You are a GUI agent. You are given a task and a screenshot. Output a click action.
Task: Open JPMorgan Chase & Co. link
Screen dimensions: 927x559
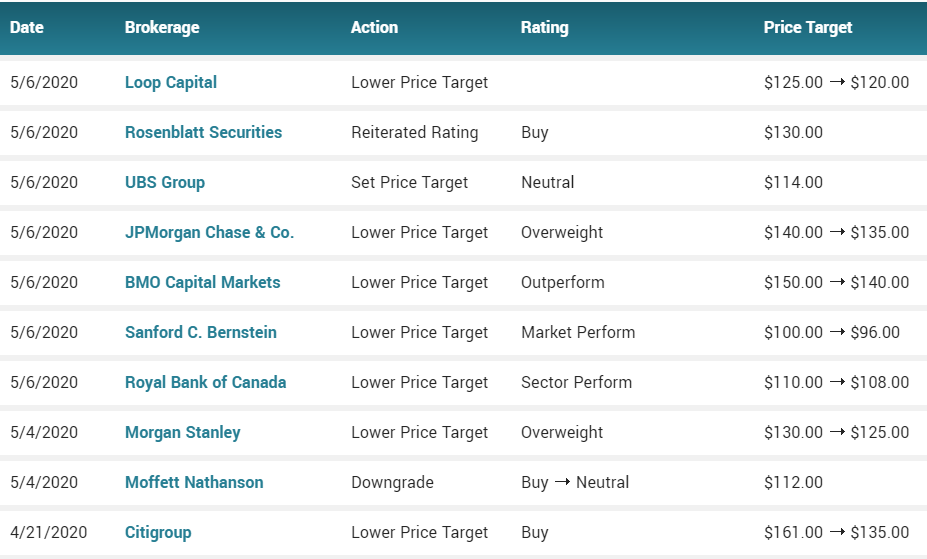209,233
